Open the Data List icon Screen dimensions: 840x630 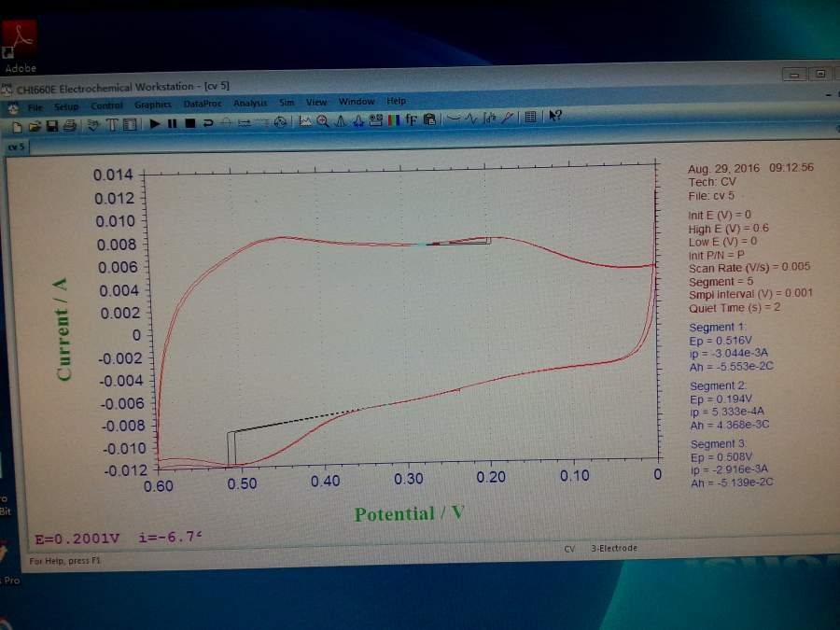click(x=530, y=117)
